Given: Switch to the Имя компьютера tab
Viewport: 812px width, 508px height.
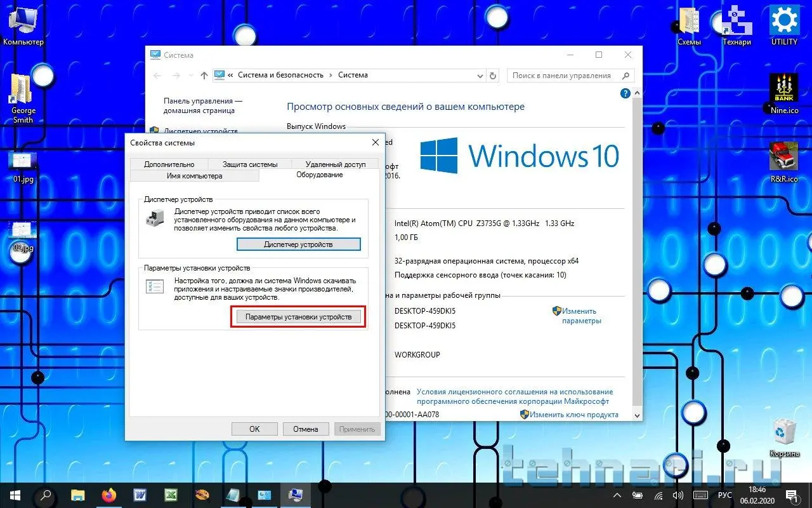Looking at the screenshot, I should [194, 176].
